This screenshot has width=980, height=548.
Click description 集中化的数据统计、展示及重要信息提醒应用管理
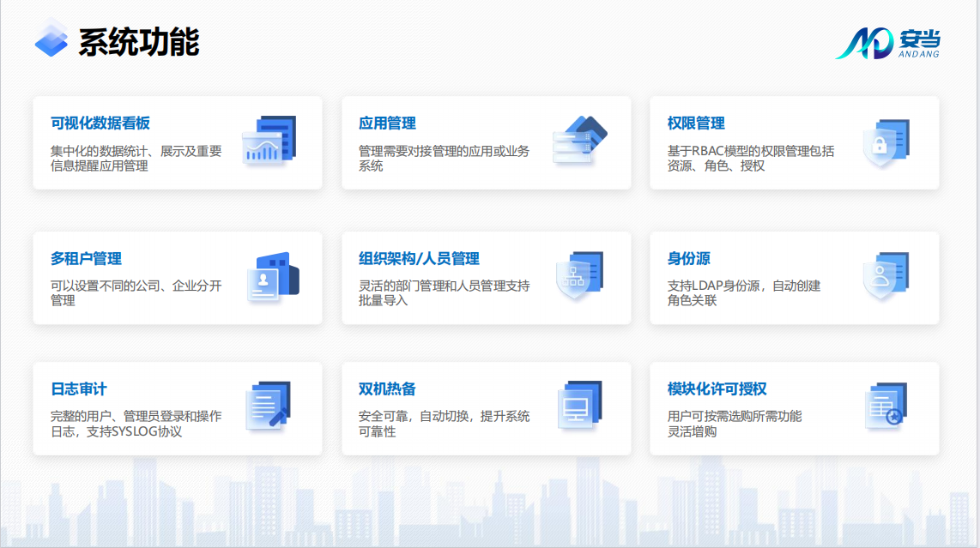pos(136,158)
